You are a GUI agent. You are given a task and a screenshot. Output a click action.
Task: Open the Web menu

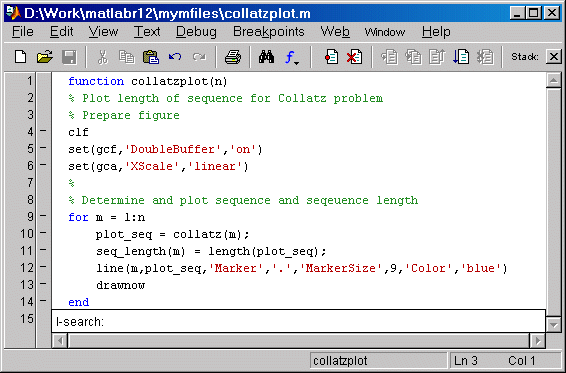[335, 32]
